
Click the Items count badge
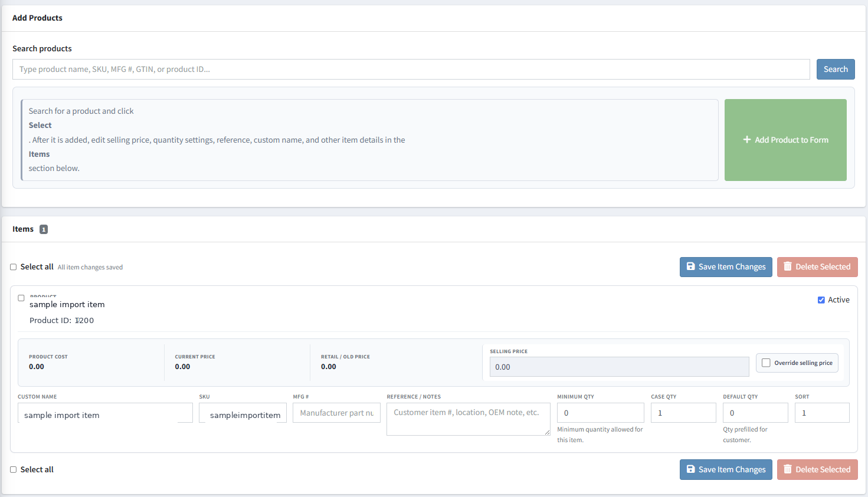pyautogui.click(x=44, y=229)
